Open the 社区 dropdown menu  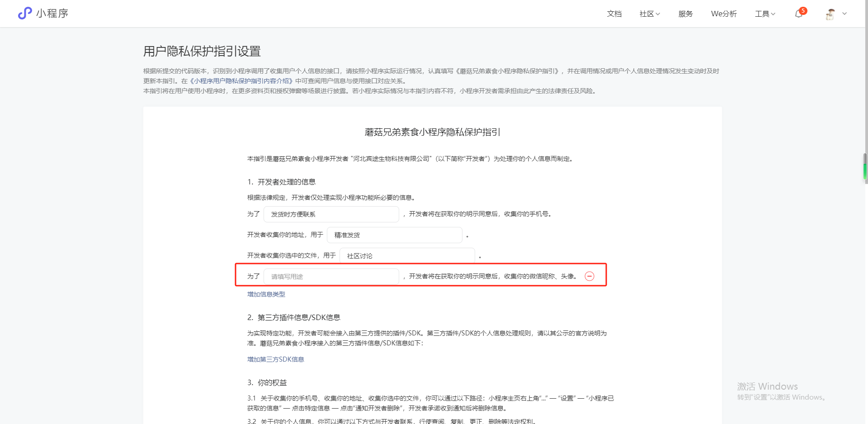[x=650, y=14]
